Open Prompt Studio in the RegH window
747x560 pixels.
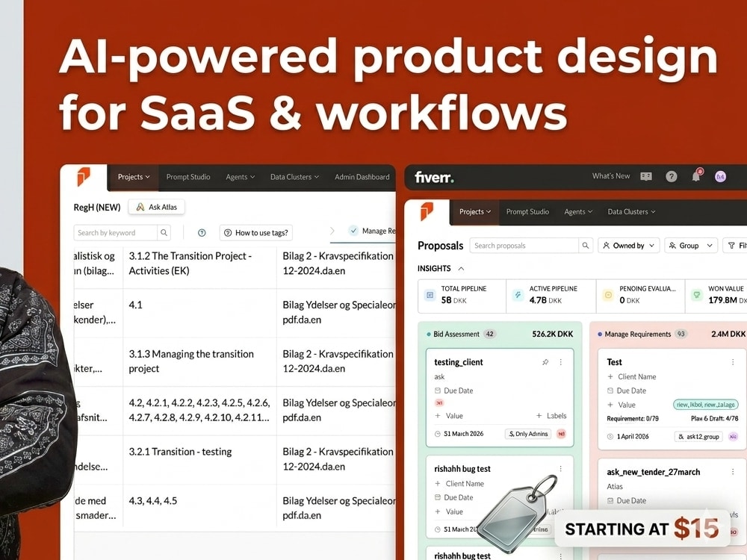(x=188, y=177)
